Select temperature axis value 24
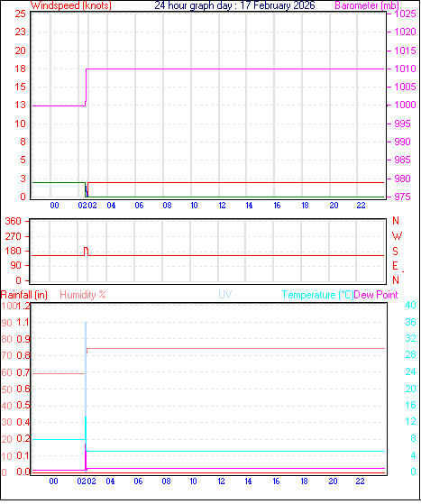Image resolution: width=421 pixels, height=504 pixels. pos(411,371)
